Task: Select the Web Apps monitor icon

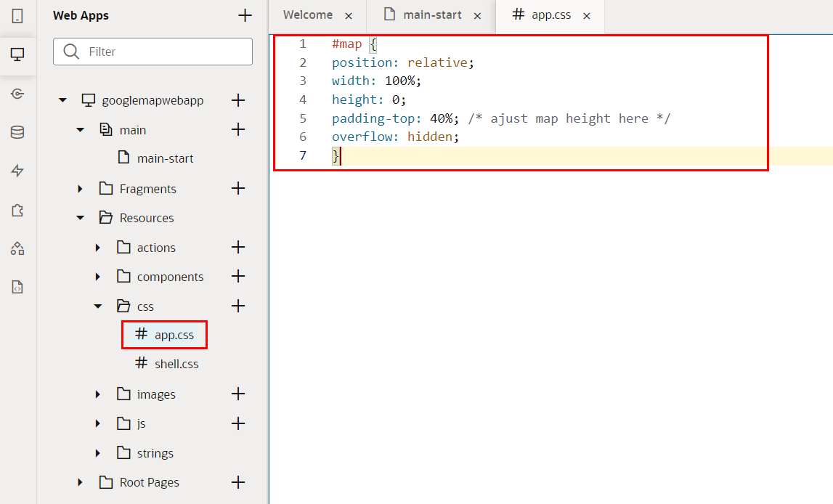Action: pos(17,54)
